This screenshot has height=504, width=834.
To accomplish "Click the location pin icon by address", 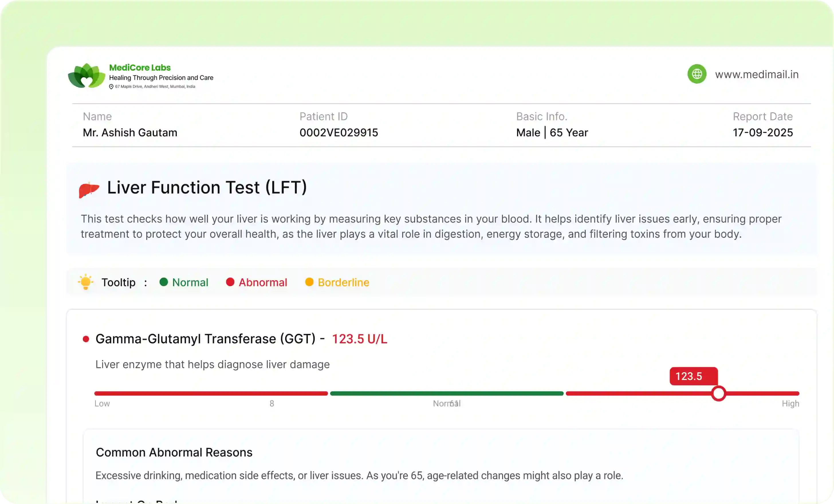I will click(111, 87).
